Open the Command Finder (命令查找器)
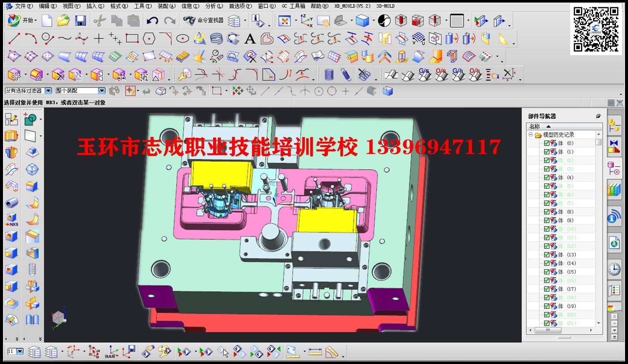 [x=203, y=20]
